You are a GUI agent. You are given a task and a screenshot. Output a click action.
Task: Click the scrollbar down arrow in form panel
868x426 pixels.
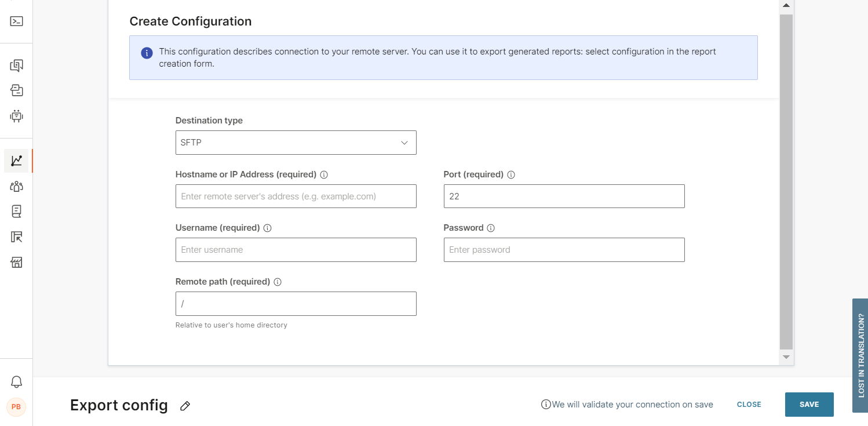point(786,358)
